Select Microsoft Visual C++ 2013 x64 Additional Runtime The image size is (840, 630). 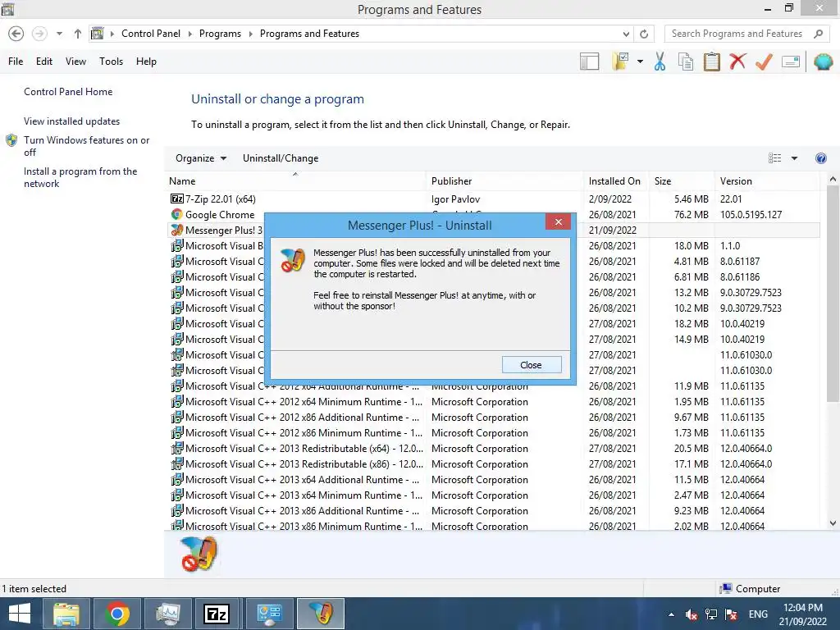[x=493, y=479]
